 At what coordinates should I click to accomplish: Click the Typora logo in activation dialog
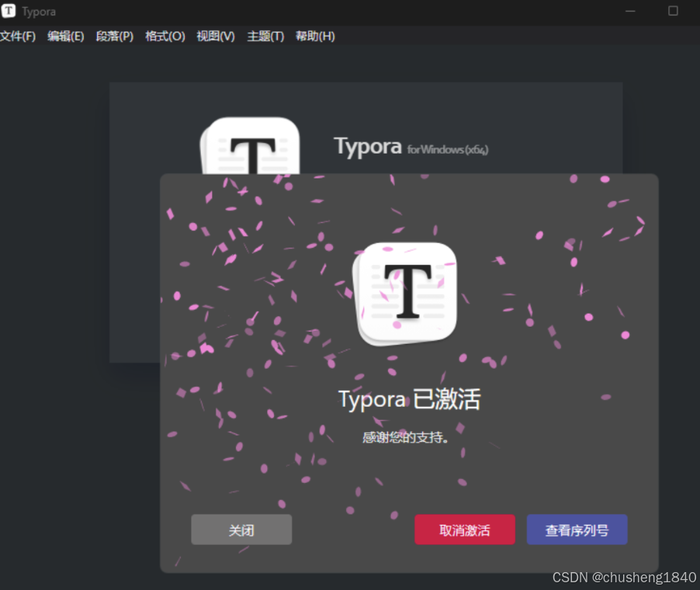tap(405, 293)
